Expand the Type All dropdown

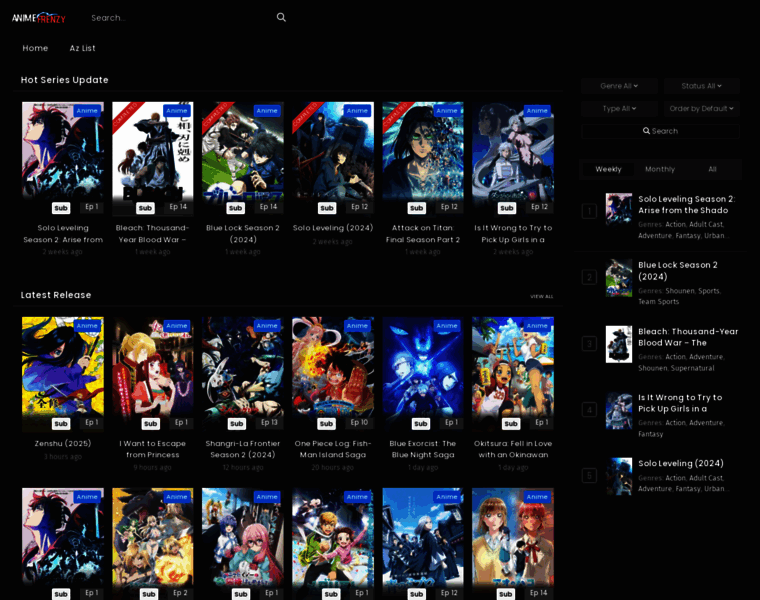620,108
